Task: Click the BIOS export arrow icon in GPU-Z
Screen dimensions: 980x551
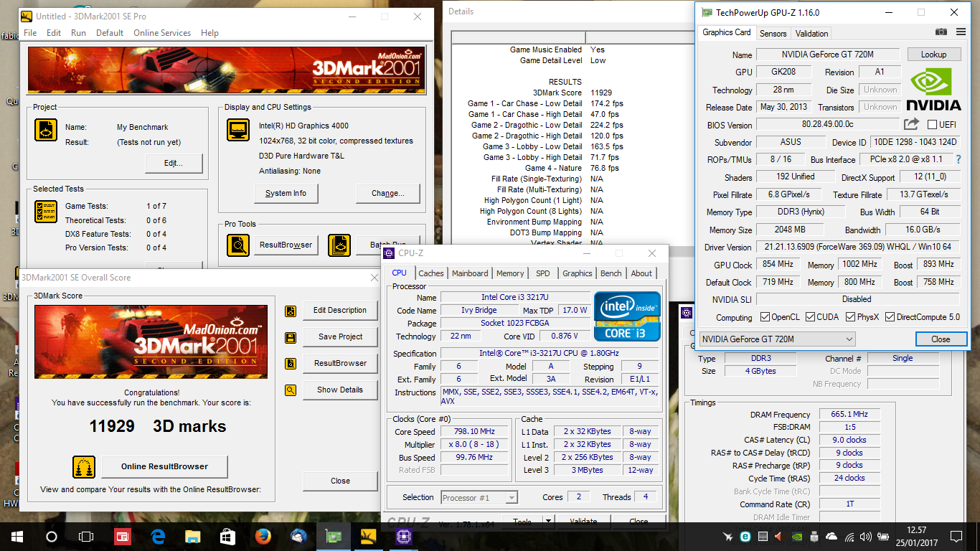Action: click(911, 124)
